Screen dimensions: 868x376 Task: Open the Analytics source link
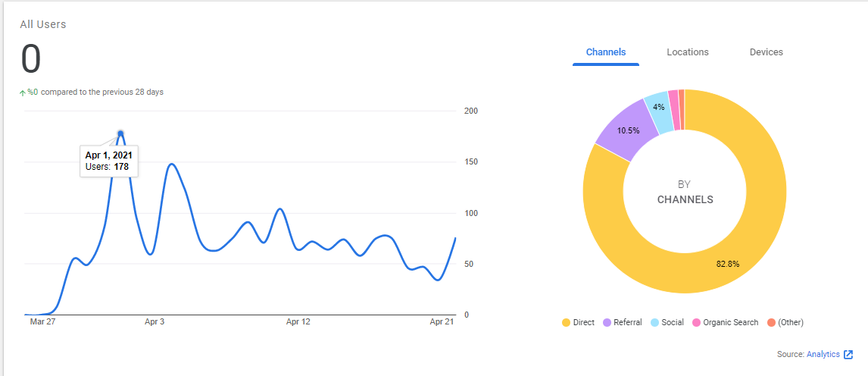coord(823,355)
